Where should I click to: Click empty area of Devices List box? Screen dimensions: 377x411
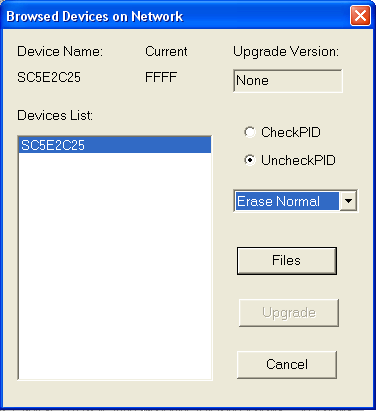pyautogui.click(x=115, y=266)
